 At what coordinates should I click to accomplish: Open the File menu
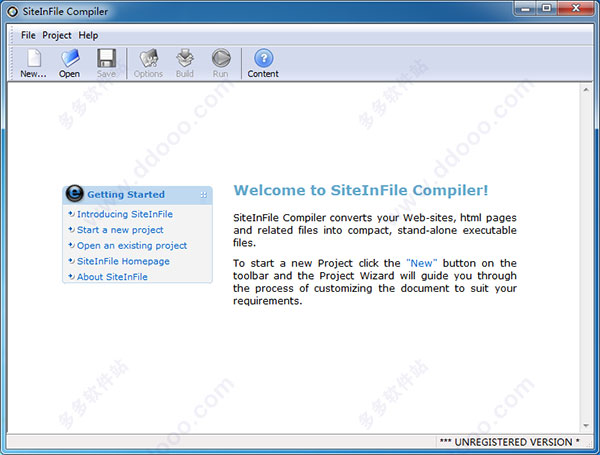pos(28,35)
